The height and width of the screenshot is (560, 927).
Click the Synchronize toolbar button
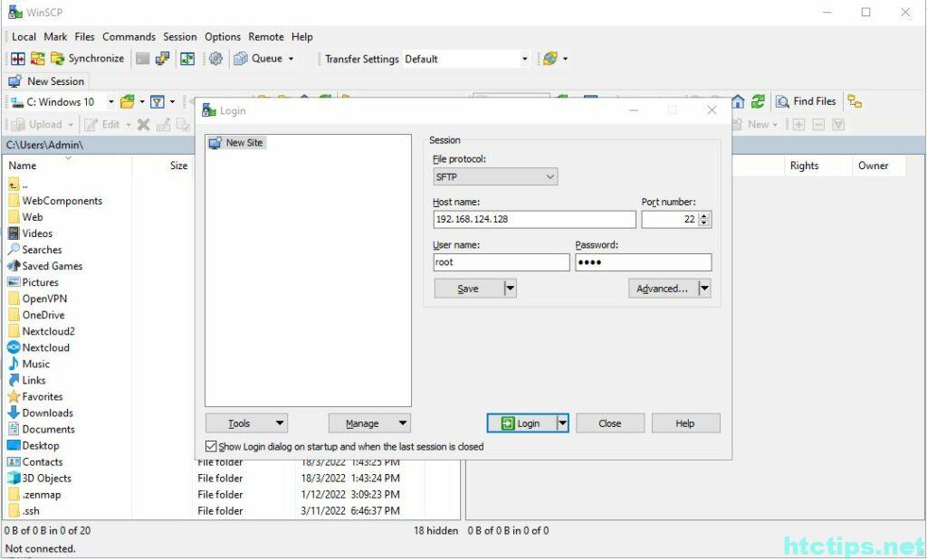tap(88, 59)
